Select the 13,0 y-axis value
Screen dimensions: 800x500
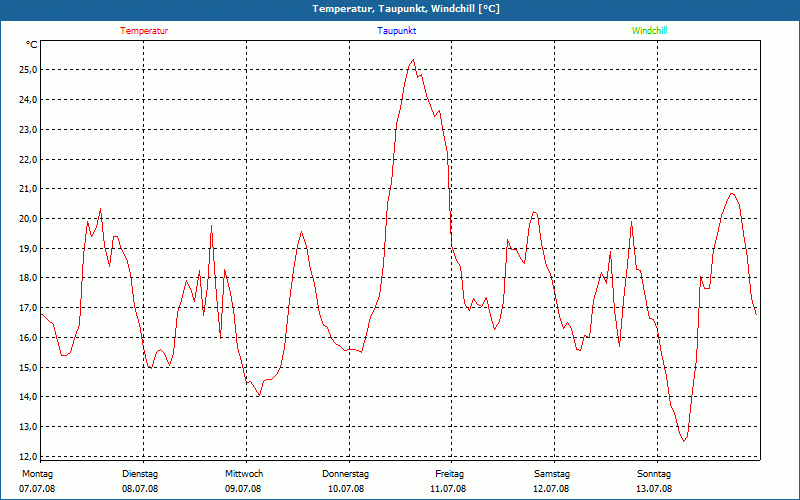tap(29, 427)
